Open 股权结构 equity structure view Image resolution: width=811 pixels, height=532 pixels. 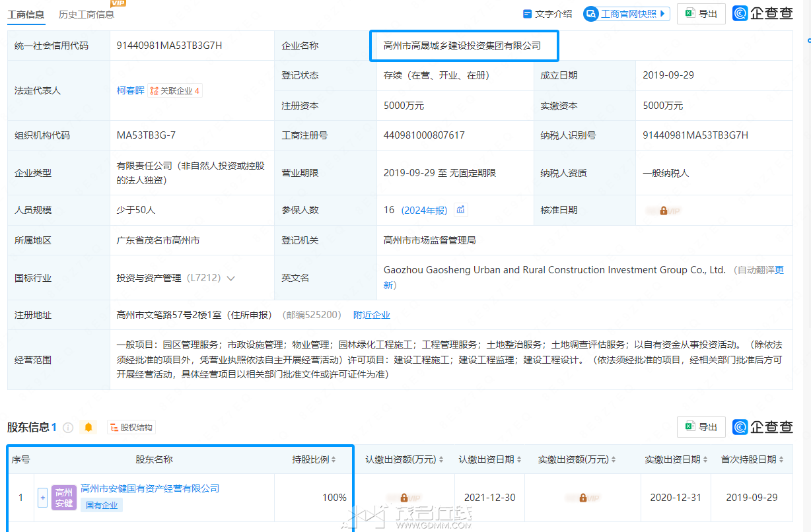pyautogui.click(x=131, y=428)
